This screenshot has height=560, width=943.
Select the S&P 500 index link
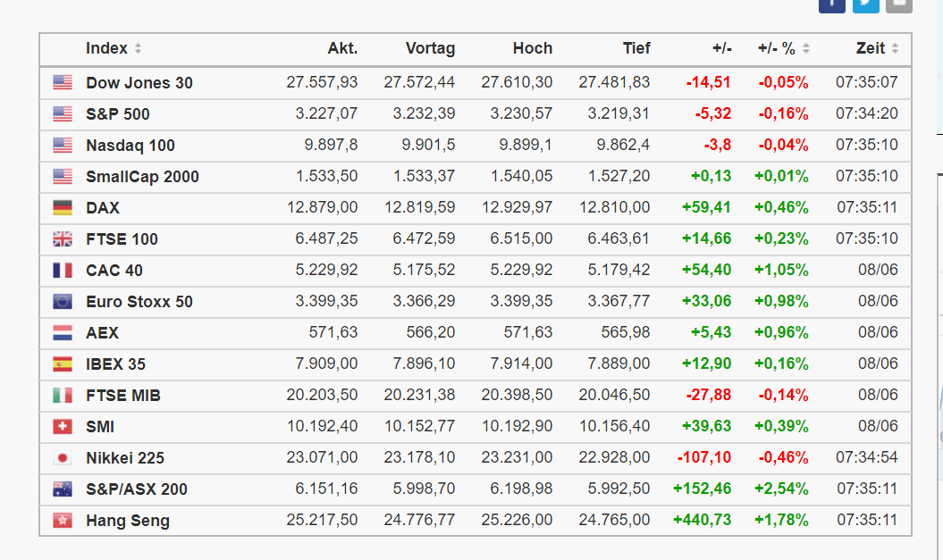[118, 114]
